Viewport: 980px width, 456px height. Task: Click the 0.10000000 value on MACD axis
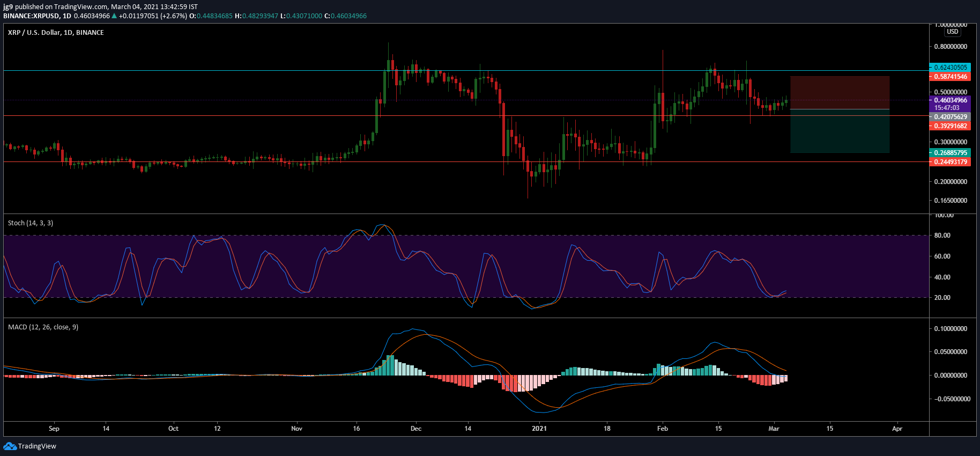[951, 329]
